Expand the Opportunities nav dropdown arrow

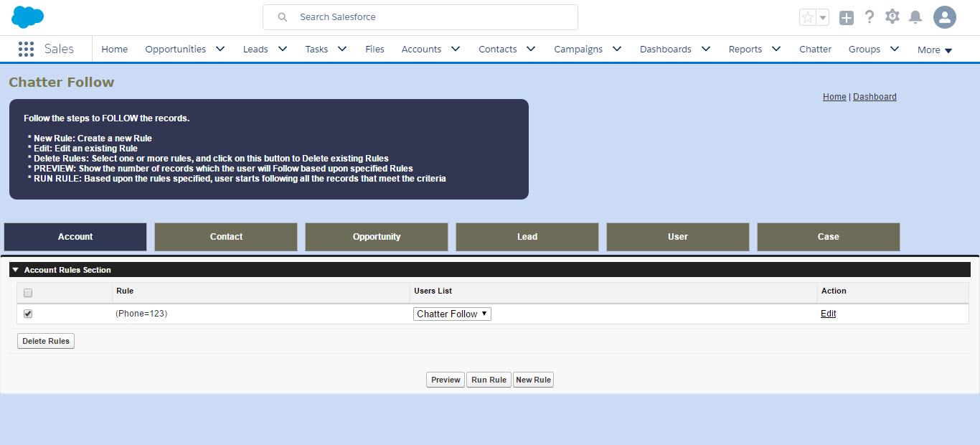tap(220, 49)
